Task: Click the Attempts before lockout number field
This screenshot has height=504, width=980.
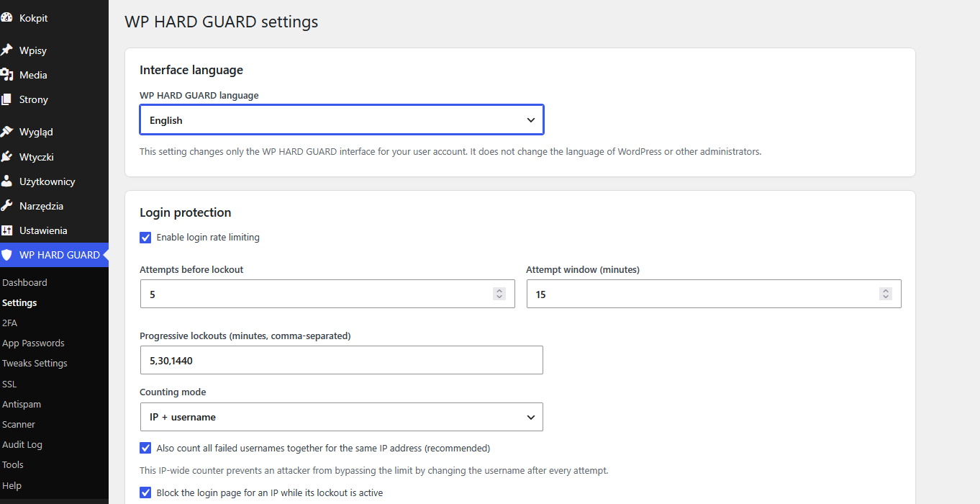Action: 327,294
